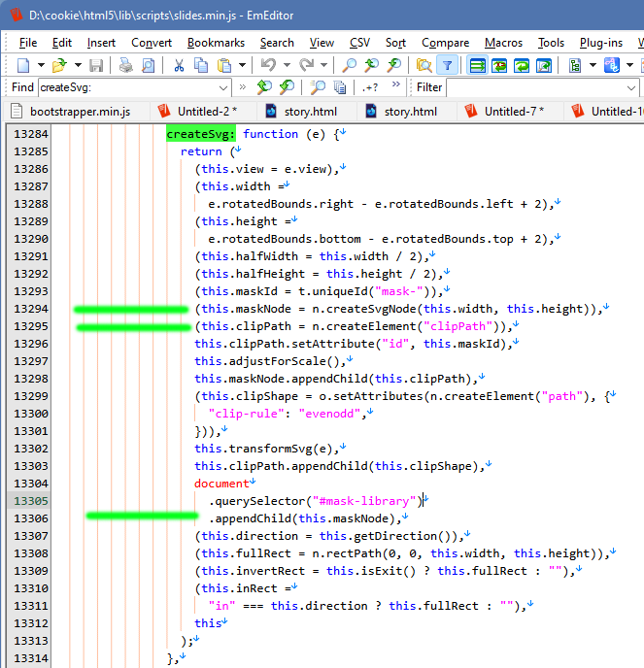Viewport: 644px width, 668px height.
Task: Switch to the bootstrapper.min.js tab
Action: 73,111
